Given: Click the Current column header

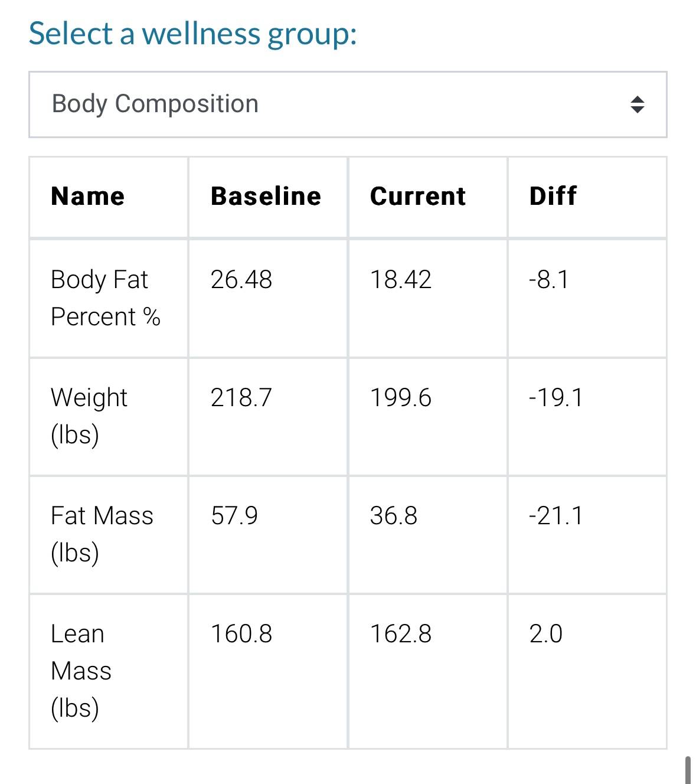Looking at the screenshot, I should pyautogui.click(x=418, y=196).
